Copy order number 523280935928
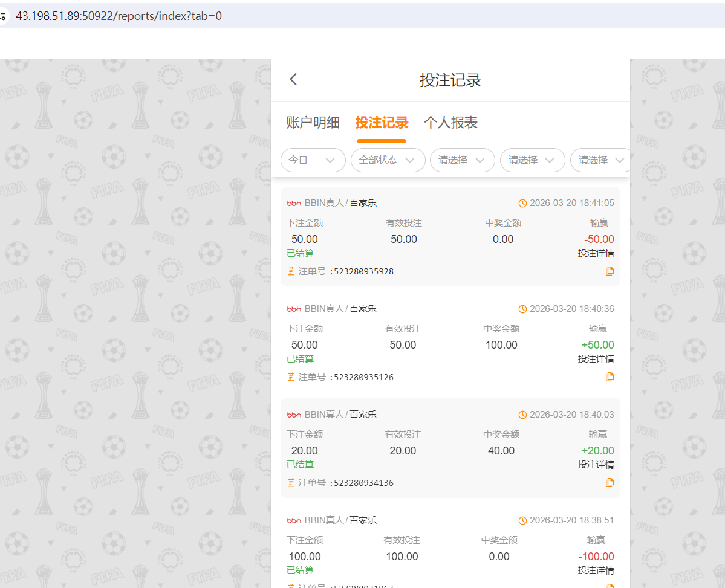The image size is (725, 588). point(610,271)
